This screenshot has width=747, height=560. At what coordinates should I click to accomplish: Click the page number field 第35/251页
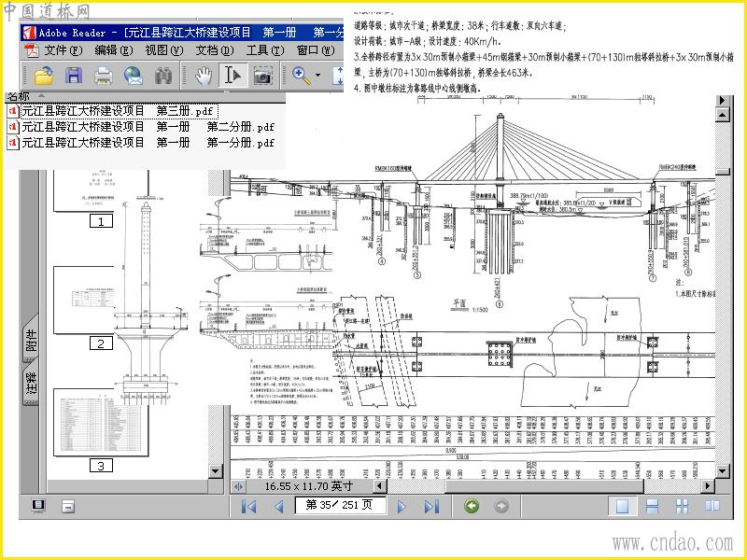(x=340, y=505)
